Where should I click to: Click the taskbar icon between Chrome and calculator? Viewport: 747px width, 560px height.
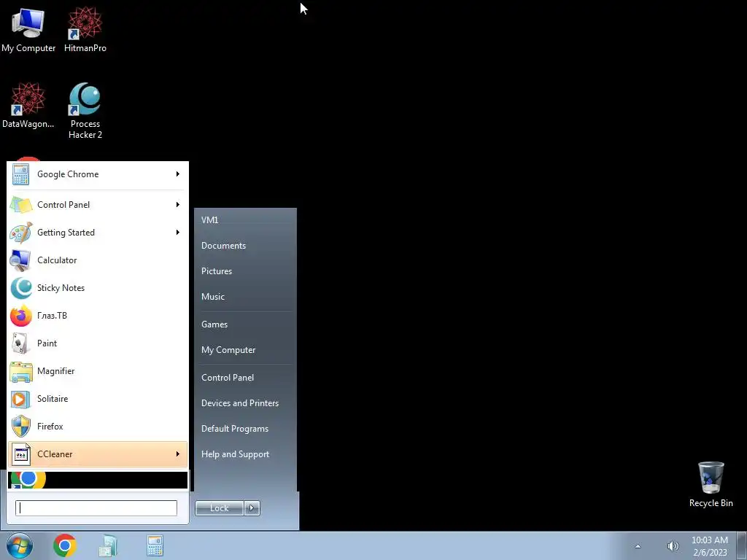(x=108, y=545)
